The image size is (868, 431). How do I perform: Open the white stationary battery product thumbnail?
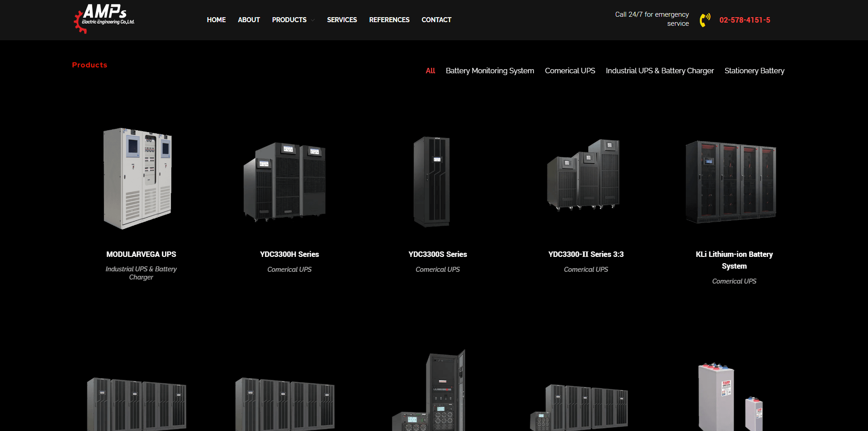tap(730, 396)
